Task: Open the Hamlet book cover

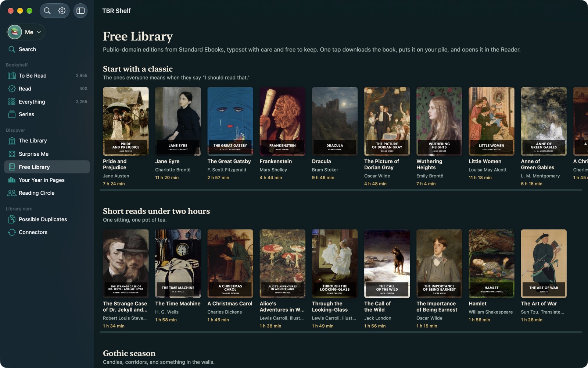Action: coord(491,263)
